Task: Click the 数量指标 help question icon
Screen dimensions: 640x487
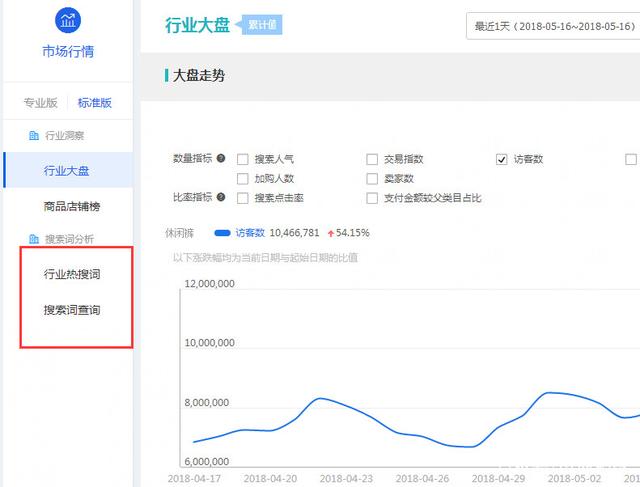Action: click(x=221, y=158)
